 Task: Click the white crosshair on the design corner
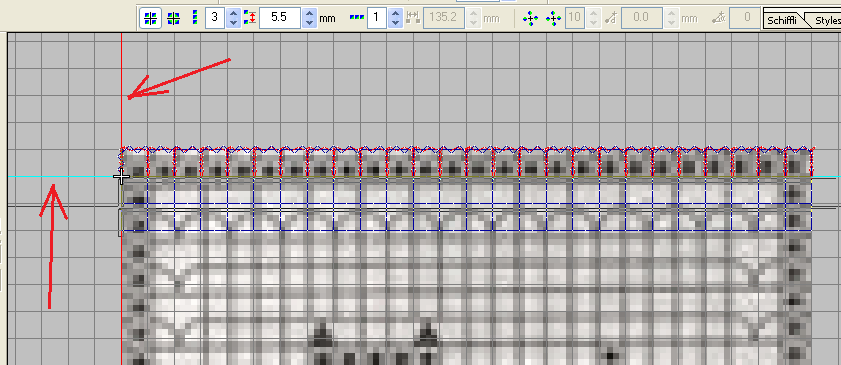[x=121, y=176]
